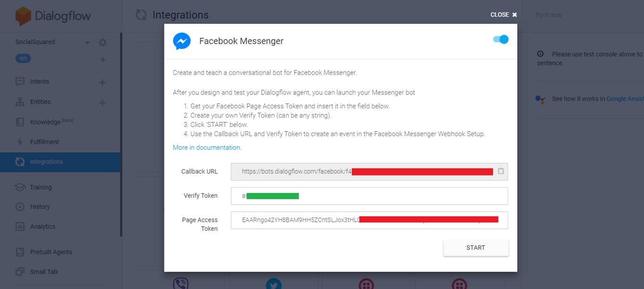Add a language with plus icon
Image resolution: width=644 pixels, height=289 pixels.
[x=102, y=60]
